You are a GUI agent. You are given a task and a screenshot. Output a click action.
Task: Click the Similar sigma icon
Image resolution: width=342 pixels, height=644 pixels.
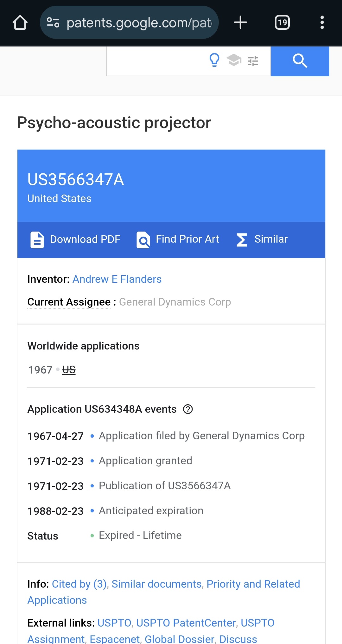click(242, 239)
